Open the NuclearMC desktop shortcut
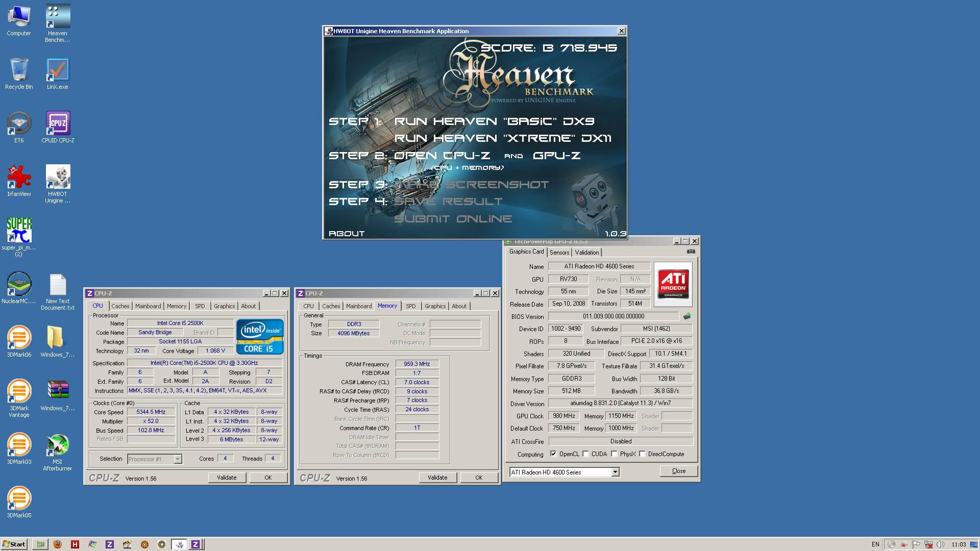Screen dimensions: 980x551 tap(19, 288)
